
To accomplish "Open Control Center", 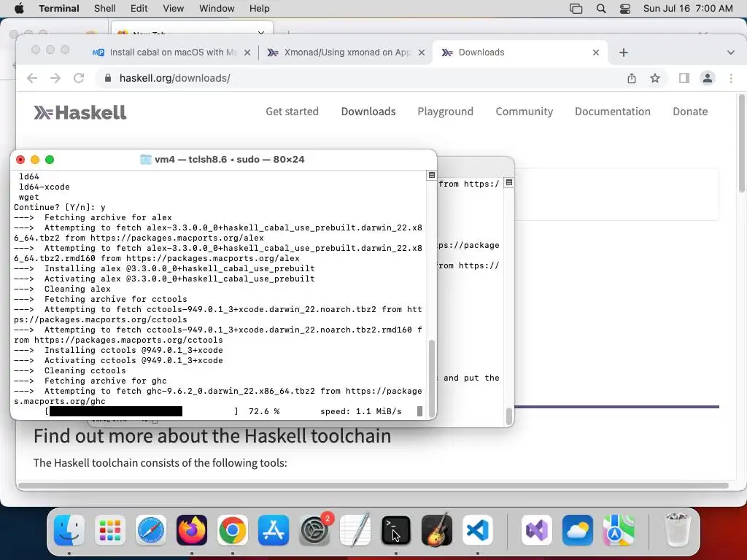I will pyautogui.click(x=625, y=9).
